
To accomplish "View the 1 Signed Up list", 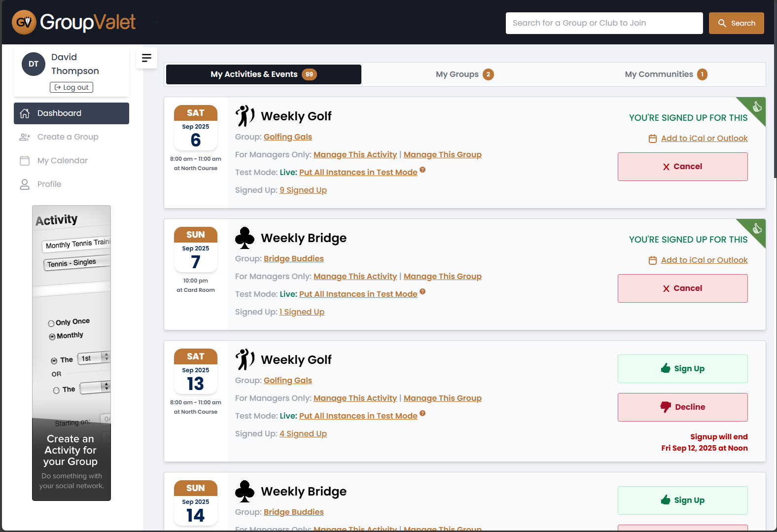I will coord(302,312).
